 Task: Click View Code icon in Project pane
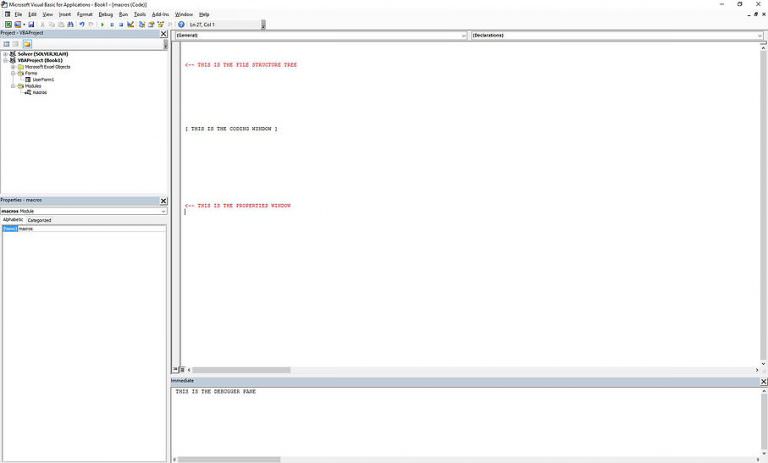[x=6, y=44]
